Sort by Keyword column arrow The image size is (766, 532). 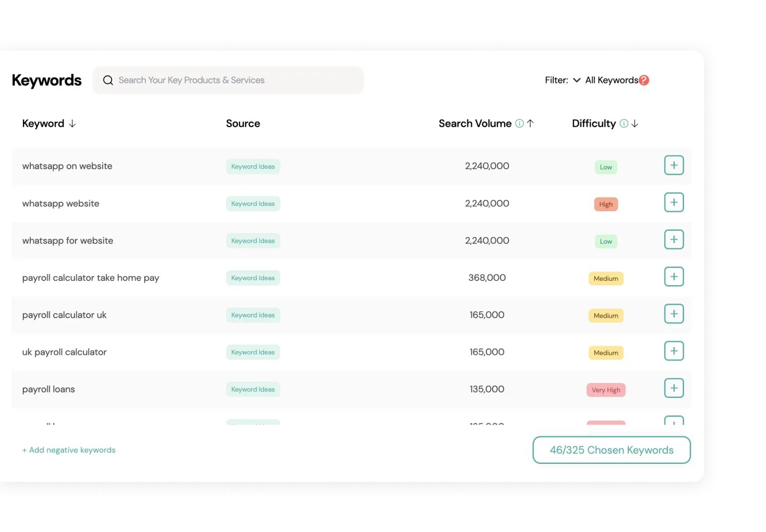pos(72,123)
